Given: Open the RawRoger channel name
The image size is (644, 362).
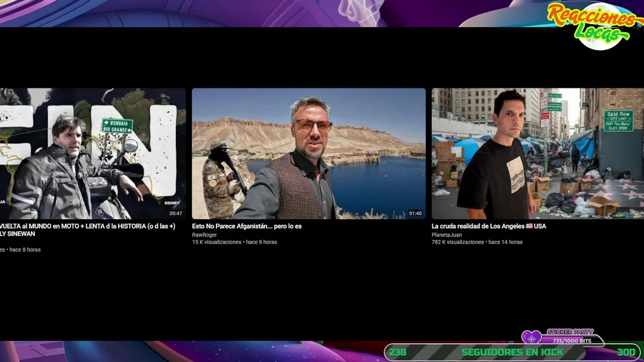Looking at the screenshot, I should point(204,235).
